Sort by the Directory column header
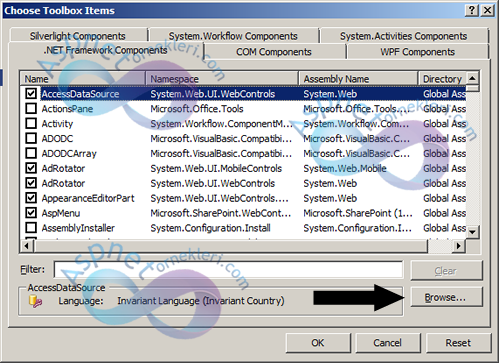The height and width of the screenshot is (363, 499). [x=442, y=79]
